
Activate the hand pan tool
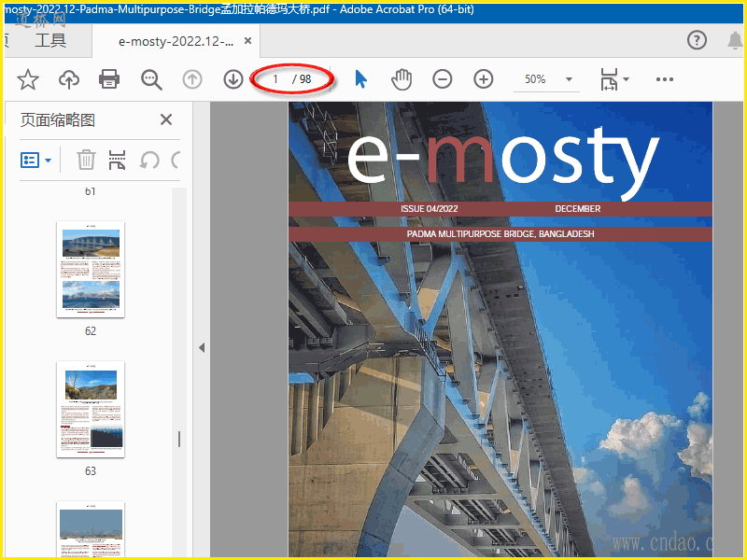[x=402, y=79]
